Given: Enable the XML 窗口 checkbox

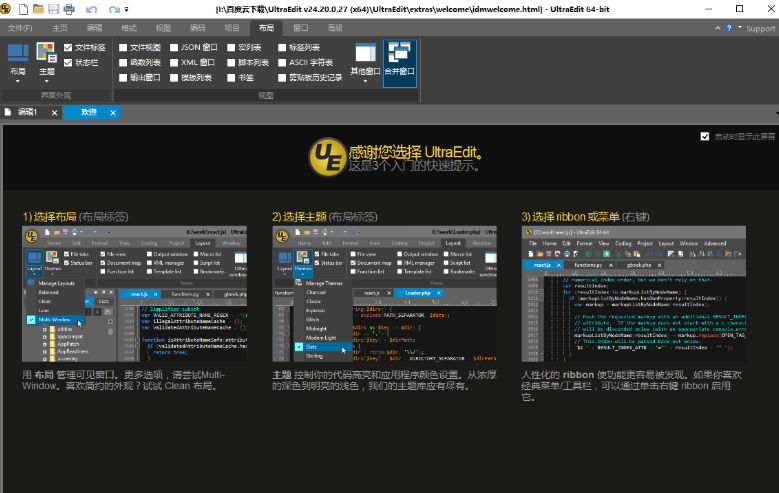Looking at the screenshot, I should click(174, 63).
